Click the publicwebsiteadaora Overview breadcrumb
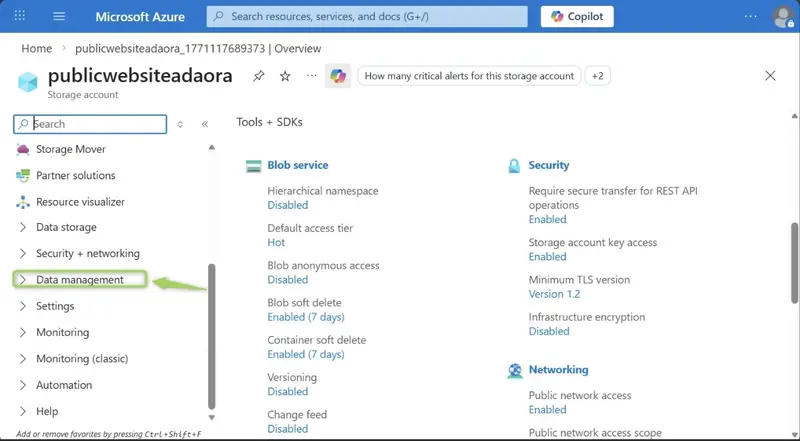This screenshot has height=441, width=800. (198, 48)
